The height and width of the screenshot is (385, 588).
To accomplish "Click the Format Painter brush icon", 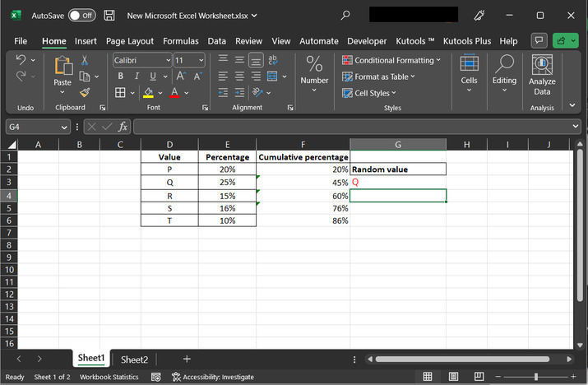I will pyautogui.click(x=86, y=92).
